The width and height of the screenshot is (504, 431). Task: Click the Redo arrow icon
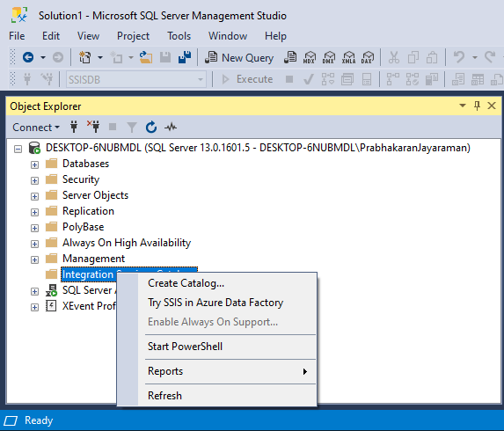[x=490, y=57]
